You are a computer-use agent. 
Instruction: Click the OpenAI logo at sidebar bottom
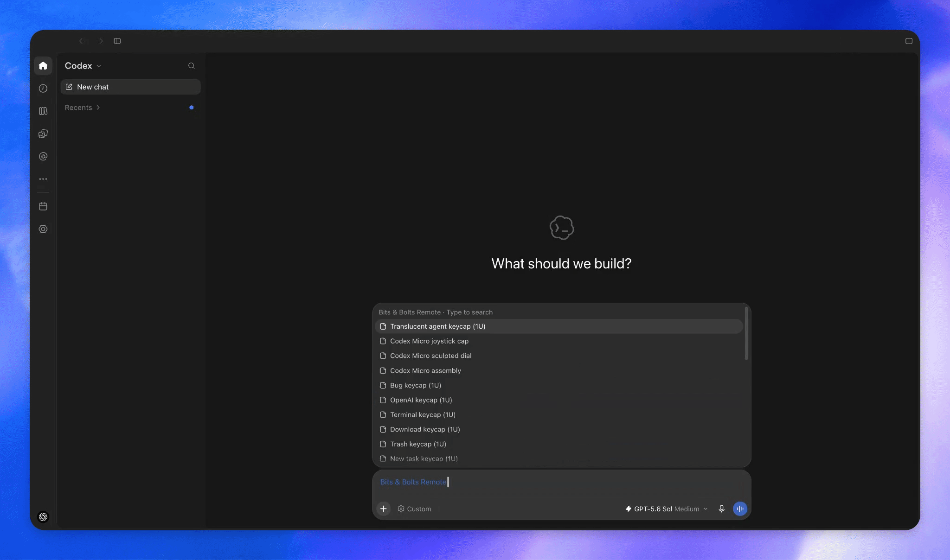[43, 517]
